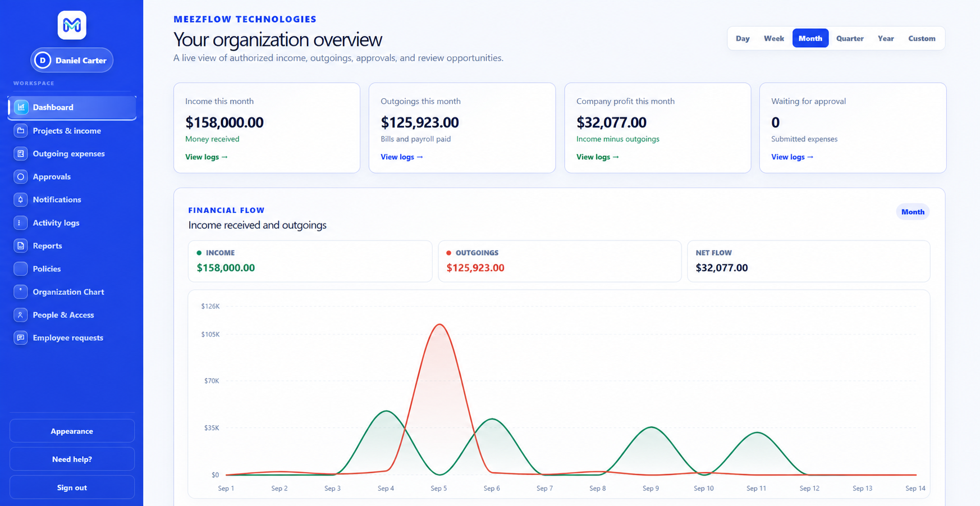980x506 pixels.
Task: Click the Sep 9 axis label
Action: point(651,488)
